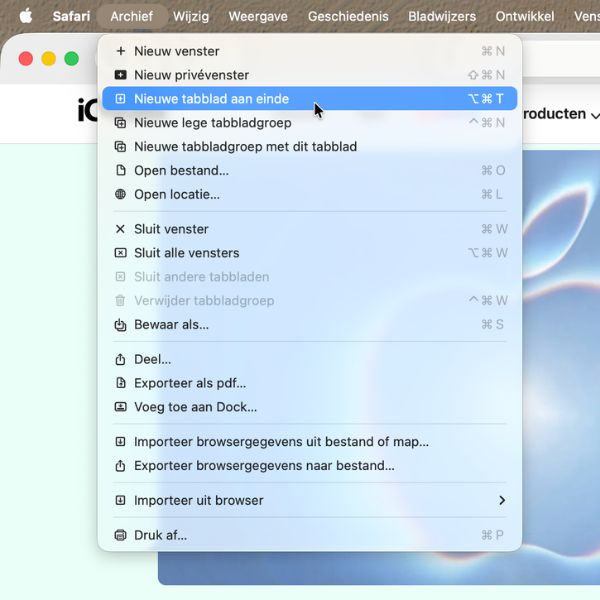The image size is (600, 600).
Task: Select Sluit alle vensters
Action: tap(310, 253)
